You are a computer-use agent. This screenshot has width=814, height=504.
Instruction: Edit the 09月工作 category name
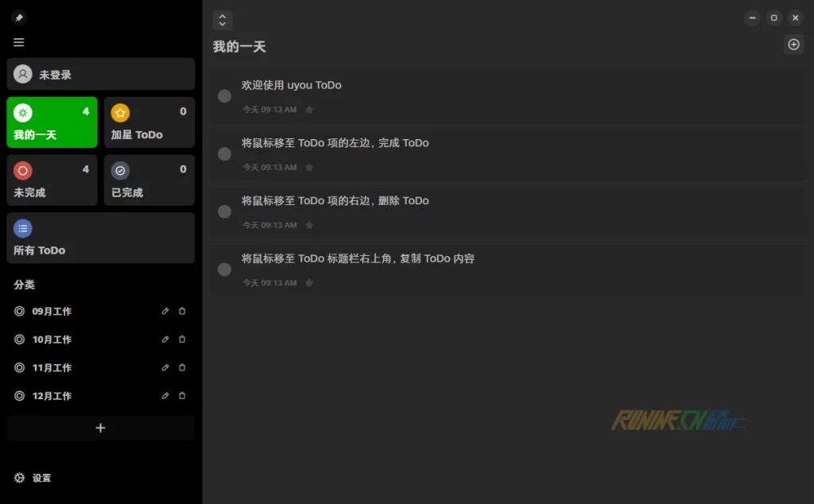tap(165, 312)
